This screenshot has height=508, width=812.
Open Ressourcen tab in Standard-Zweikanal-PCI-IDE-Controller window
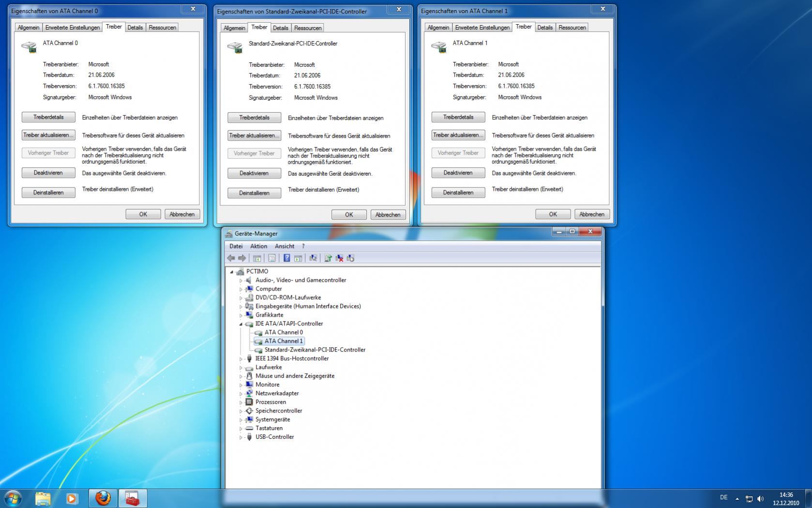(x=308, y=28)
